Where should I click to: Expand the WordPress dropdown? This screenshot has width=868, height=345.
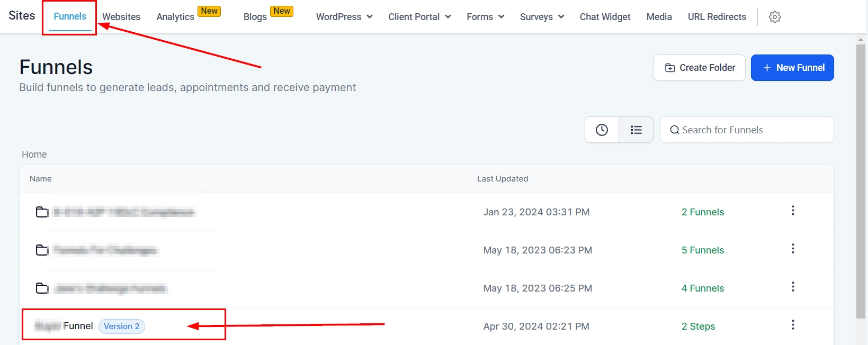(344, 17)
